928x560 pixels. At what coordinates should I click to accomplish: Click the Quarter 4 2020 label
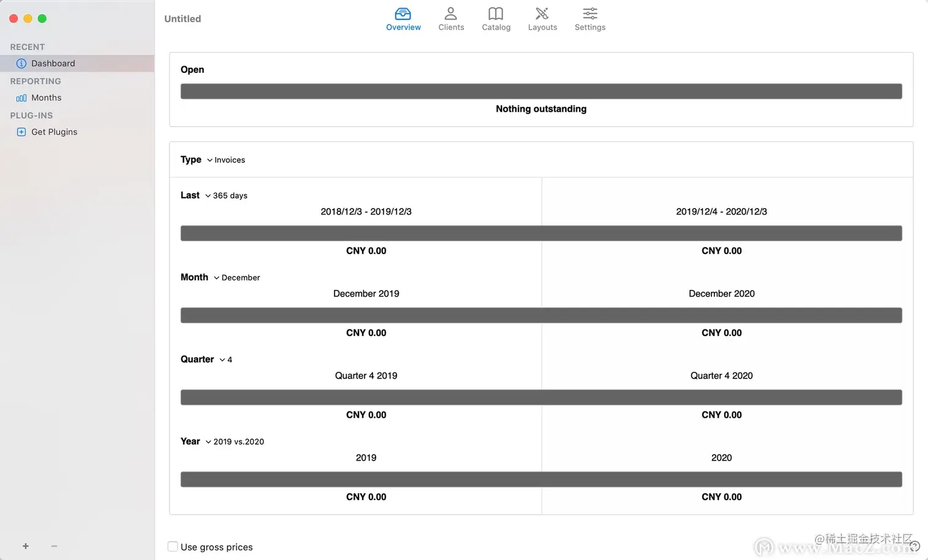point(722,376)
